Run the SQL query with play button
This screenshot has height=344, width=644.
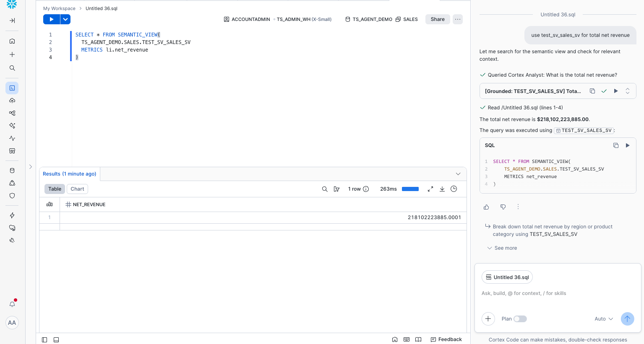tap(52, 19)
